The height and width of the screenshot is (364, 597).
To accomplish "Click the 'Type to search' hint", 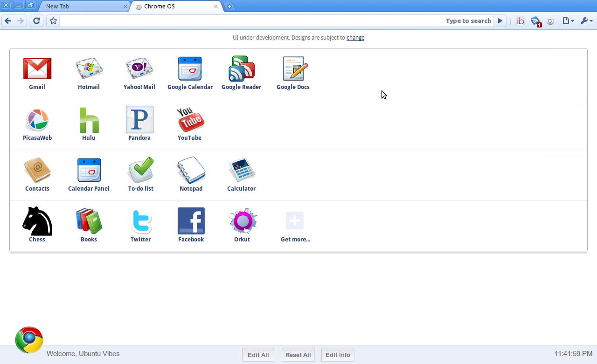I will coord(468,21).
